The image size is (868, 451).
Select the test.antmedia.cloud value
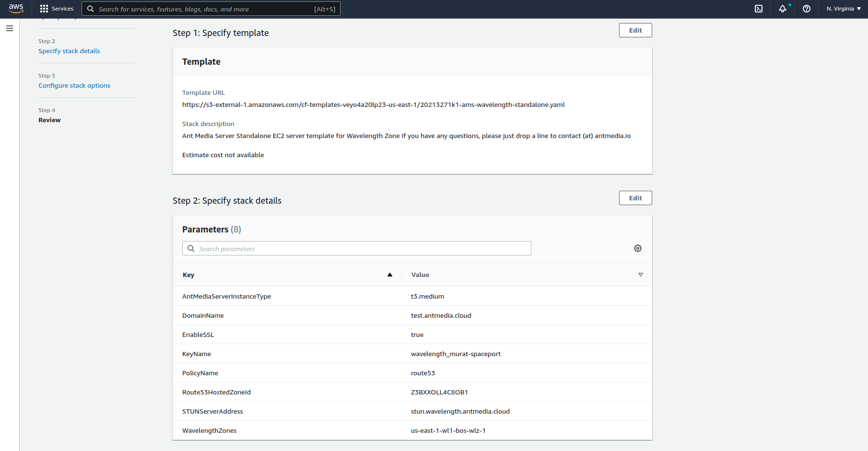pos(441,315)
